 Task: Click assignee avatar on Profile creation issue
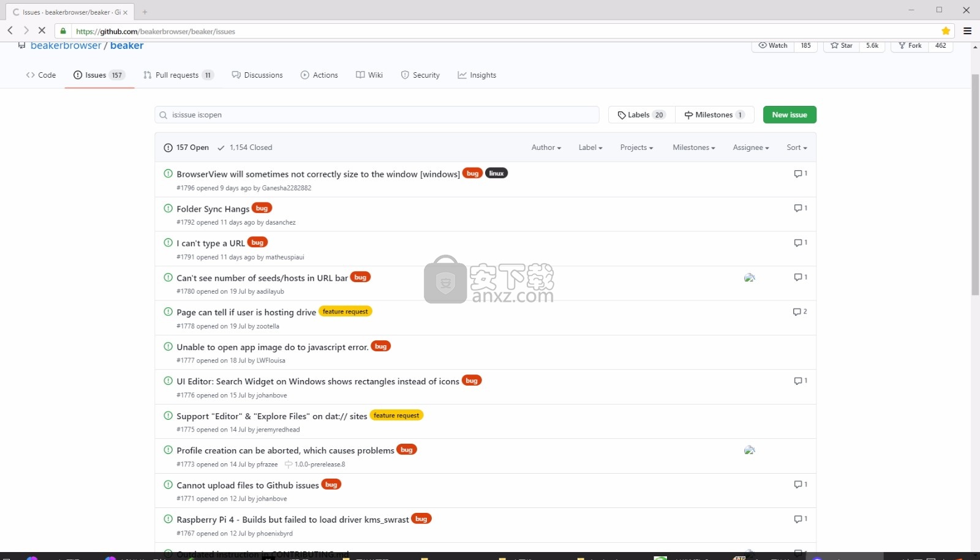point(750,450)
